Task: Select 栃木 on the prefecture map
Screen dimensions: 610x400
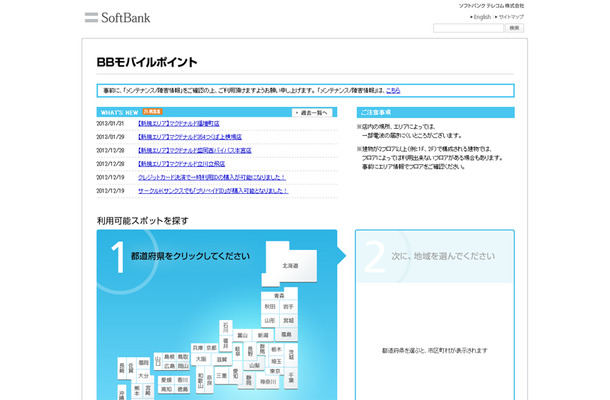Action: click(276, 349)
